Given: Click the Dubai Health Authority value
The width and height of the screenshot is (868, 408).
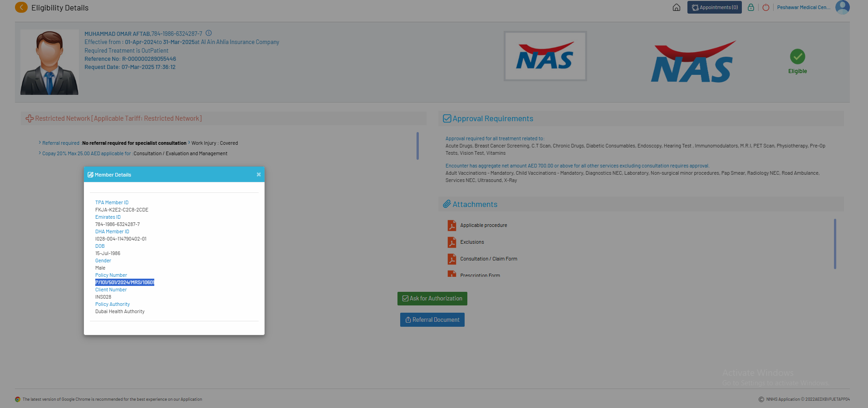Looking at the screenshot, I should point(120,311).
